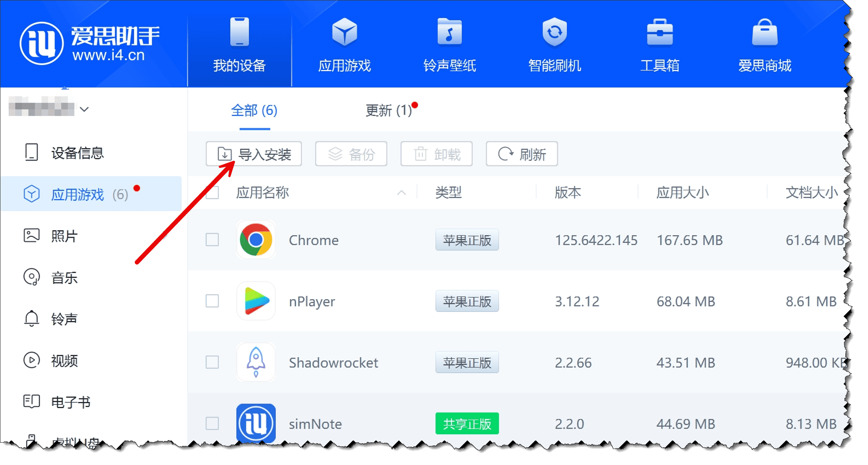Screen dimensions: 868x465
Task: Click the nPlayer app name
Action: (312, 301)
